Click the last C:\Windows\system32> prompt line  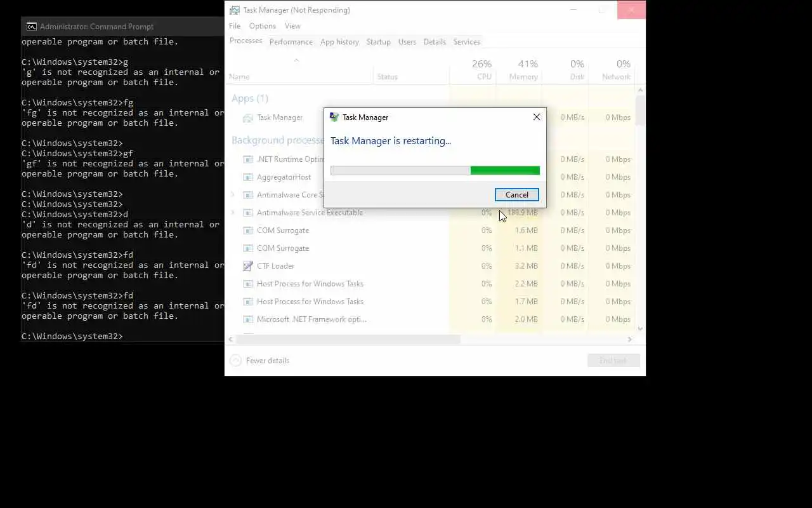(x=72, y=336)
